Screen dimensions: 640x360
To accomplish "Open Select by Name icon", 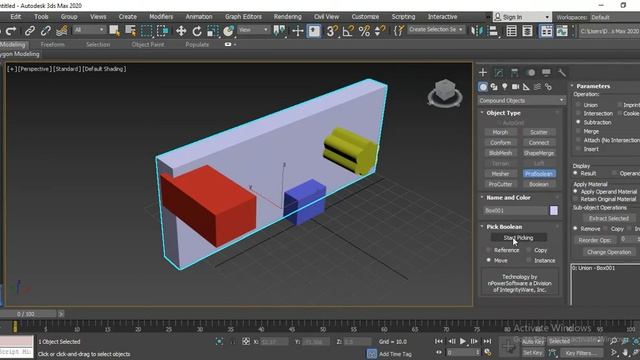I will [131, 31].
